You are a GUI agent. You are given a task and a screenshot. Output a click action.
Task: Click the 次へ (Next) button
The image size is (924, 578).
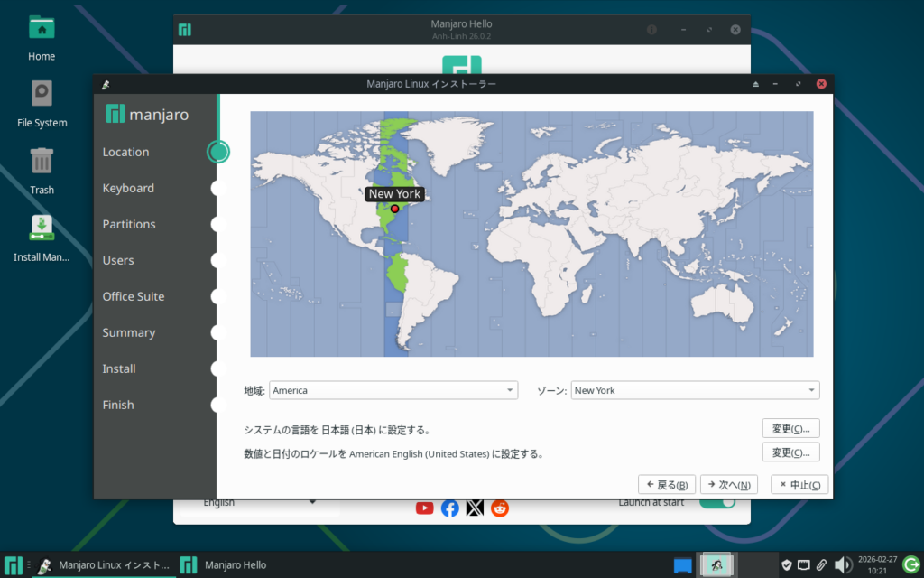pos(729,484)
